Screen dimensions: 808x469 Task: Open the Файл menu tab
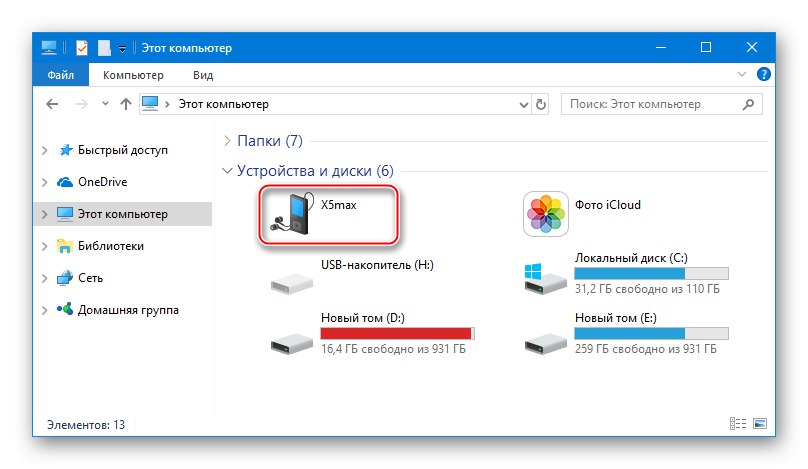[x=61, y=75]
